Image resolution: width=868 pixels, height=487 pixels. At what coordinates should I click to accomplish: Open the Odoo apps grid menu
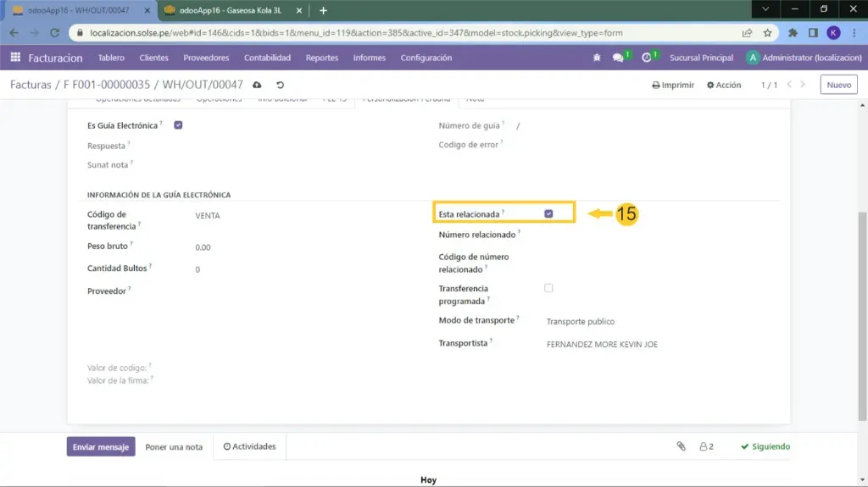coord(15,58)
